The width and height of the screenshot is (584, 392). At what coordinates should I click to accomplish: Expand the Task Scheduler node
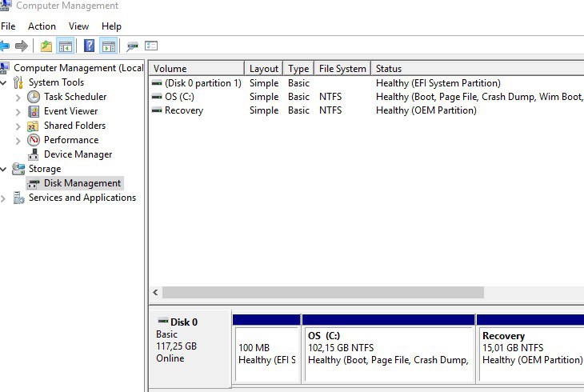click(18, 98)
